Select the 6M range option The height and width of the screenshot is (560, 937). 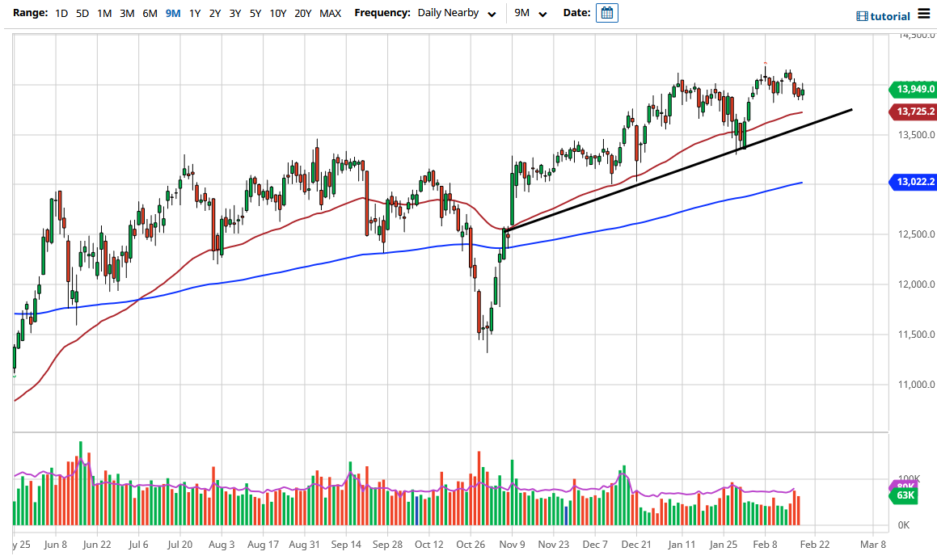tap(149, 13)
